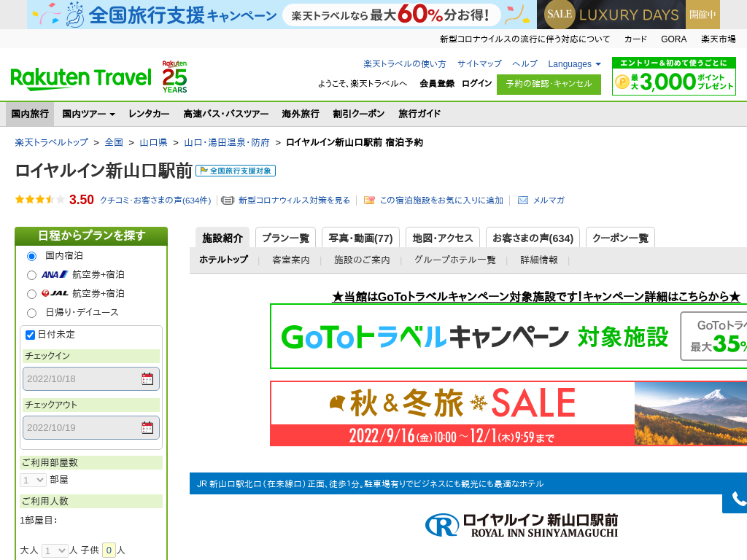Screen dimensions: 747x560
Task: Switch to the お客さまの声(634) tab
Action: tap(533, 238)
